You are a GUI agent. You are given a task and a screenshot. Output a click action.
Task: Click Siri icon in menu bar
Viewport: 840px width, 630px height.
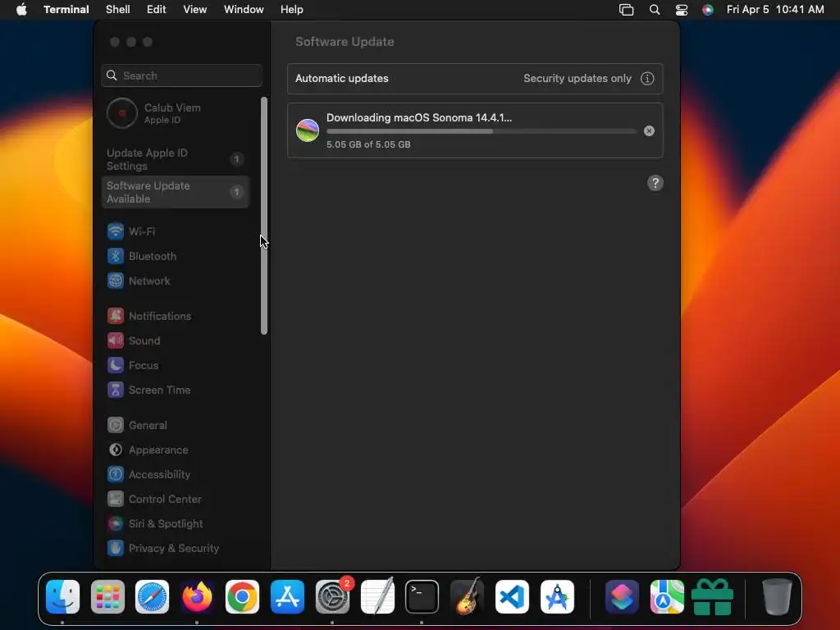708,10
